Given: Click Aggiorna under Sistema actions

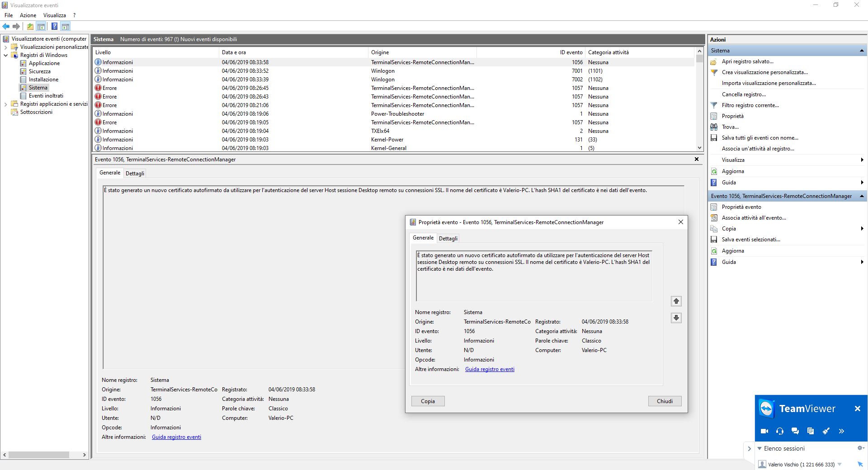Looking at the screenshot, I should coord(732,171).
